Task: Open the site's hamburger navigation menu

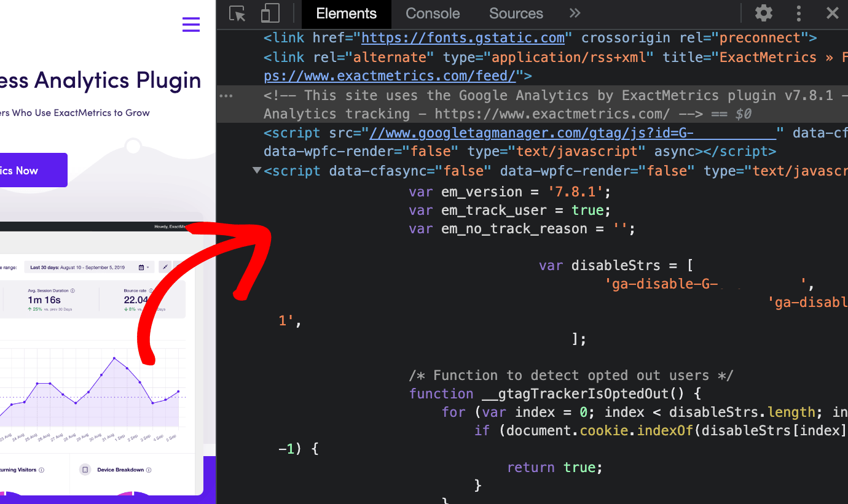Action: [190, 25]
